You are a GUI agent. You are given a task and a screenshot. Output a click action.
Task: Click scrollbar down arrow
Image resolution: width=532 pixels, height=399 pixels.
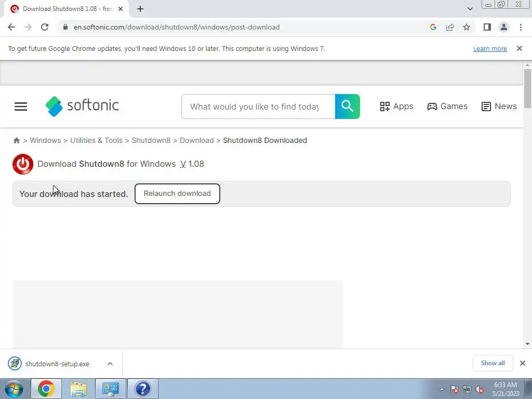coord(527,344)
